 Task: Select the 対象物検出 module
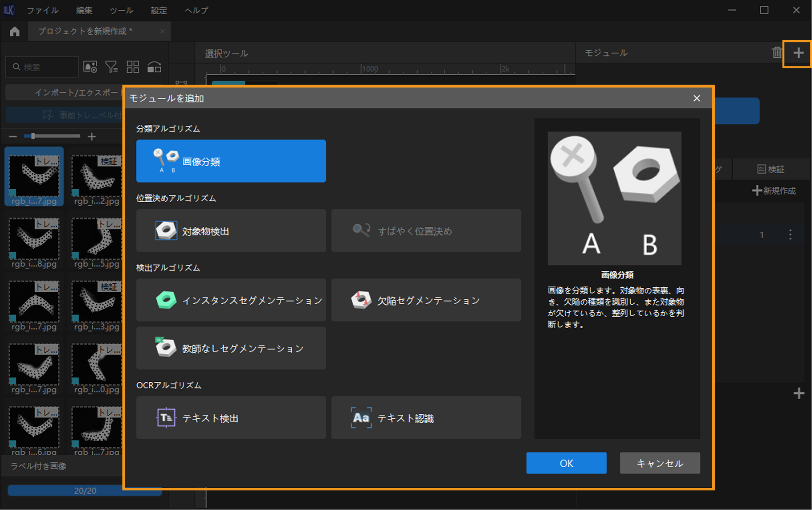click(x=231, y=231)
